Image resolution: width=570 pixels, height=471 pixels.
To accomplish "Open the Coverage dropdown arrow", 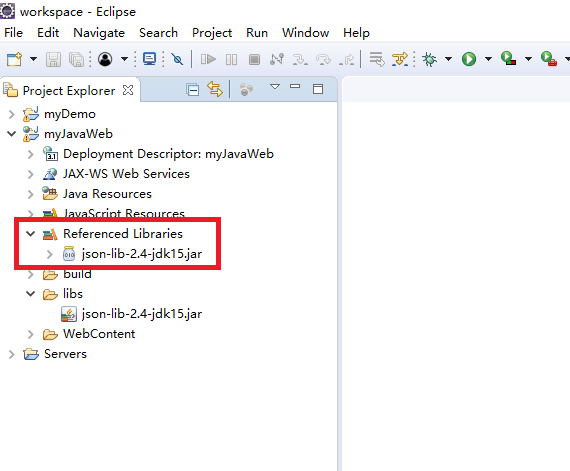I will (529, 59).
